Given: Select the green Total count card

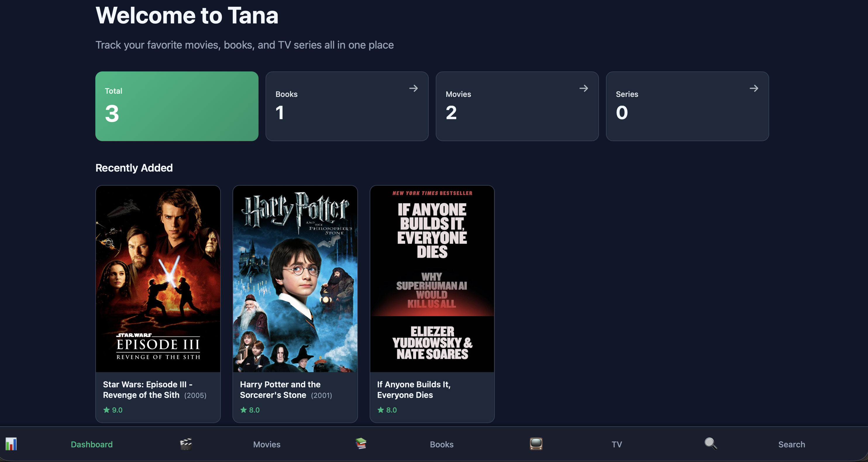Looking at the screenshot, I should (177, 106).
